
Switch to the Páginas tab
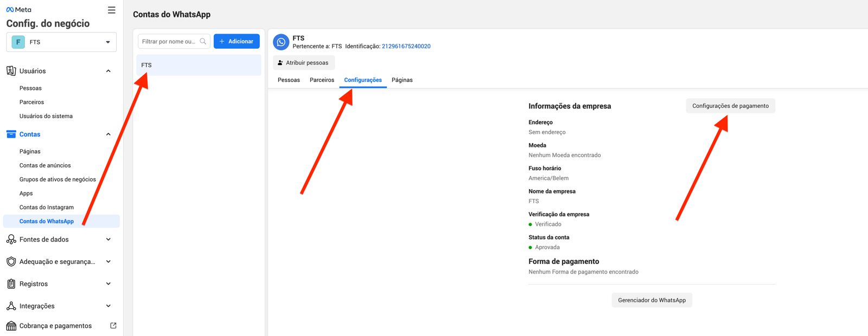(x=402, y=80)
